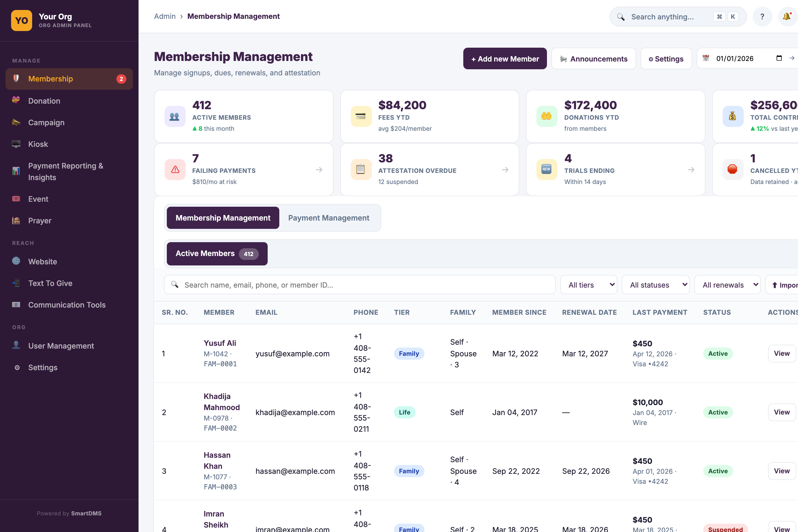798x532 pixels.
Task: Open Failing Payments card arrow
Action: coord(319,170)
